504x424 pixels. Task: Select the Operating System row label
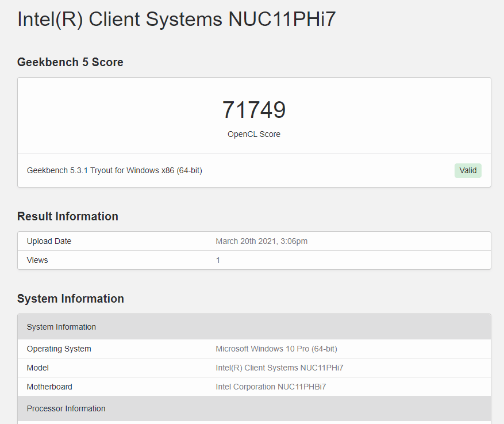59,349
